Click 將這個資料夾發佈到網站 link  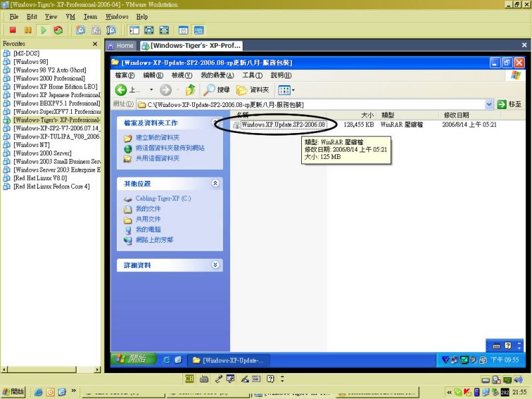tap(170, 148)
